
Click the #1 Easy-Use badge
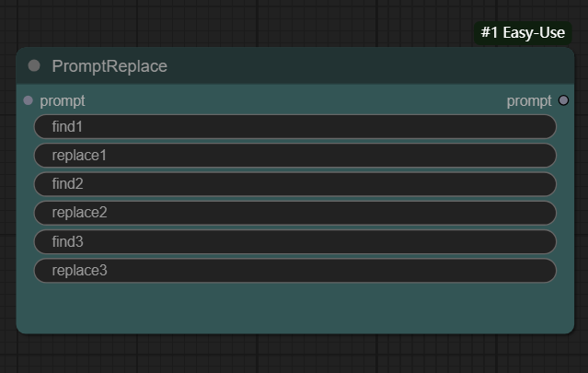click(x=522, y=32)
